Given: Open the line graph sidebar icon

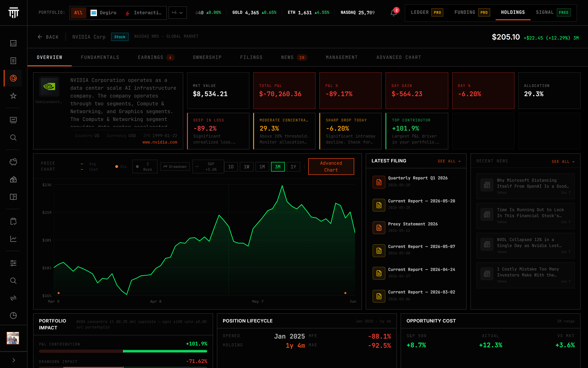Looking at the screenshot, I should [13, 239].
